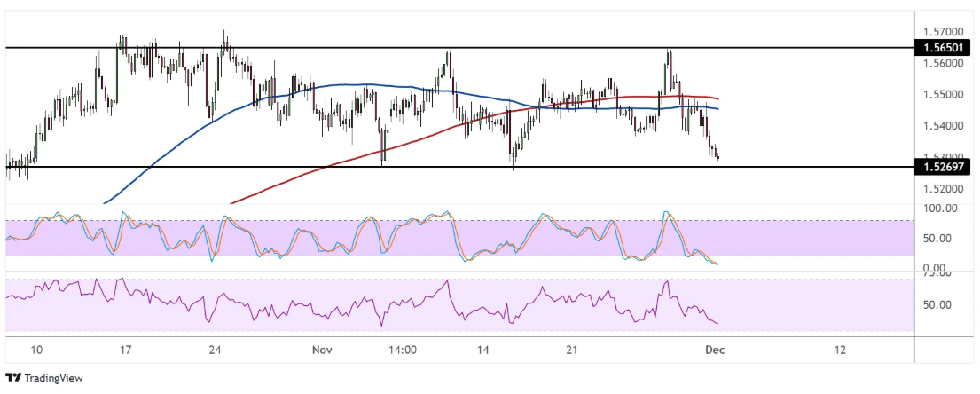
Task: Click the TradingView logo icon
Action: [x=13, y=378]
